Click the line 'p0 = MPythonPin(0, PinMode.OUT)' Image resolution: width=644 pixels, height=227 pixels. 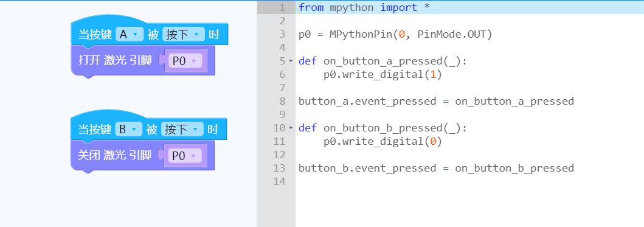click(x=395, y=34)
